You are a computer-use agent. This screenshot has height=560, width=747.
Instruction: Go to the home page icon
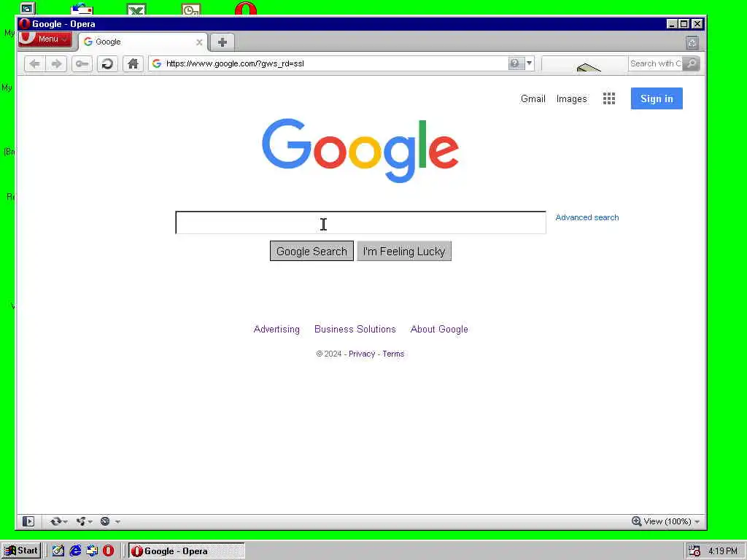pyautogui.click(x=133, y=64)
